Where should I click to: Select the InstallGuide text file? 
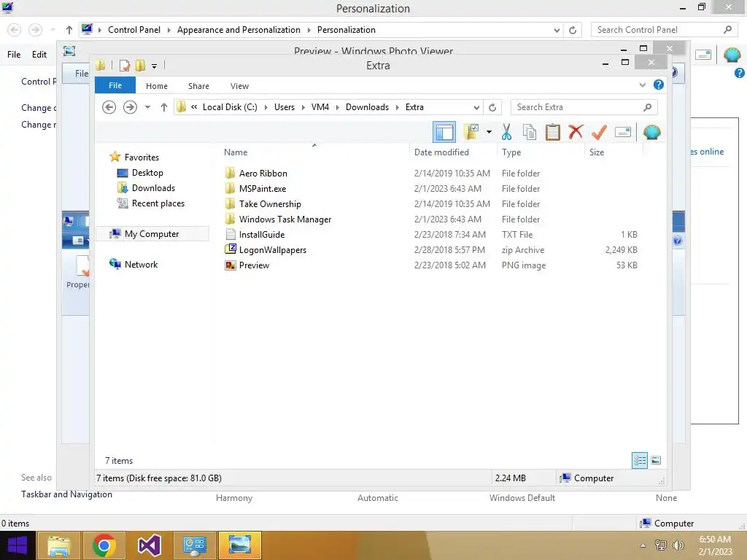[262, 234]
